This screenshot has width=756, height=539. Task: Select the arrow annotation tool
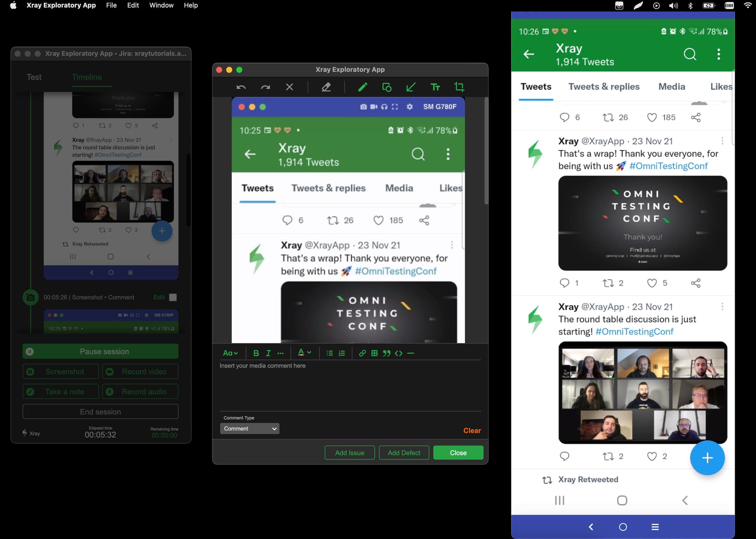tap(411, 87)
